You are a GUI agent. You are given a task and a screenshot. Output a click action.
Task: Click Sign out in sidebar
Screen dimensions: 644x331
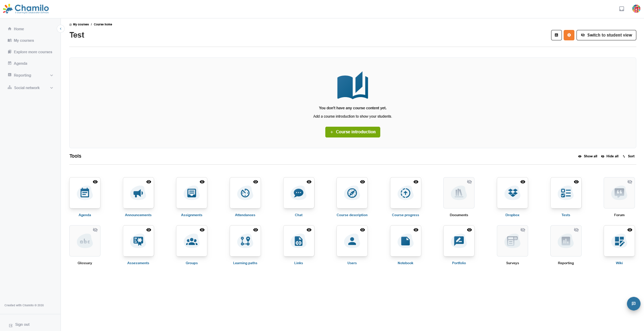pos(22,325)
